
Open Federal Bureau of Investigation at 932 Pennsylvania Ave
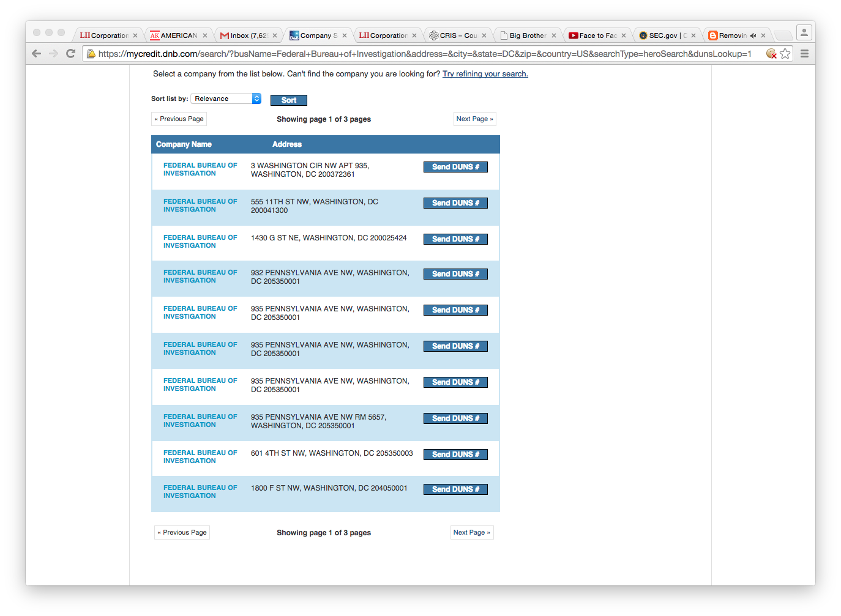pyautogui.click(x=200, y=276)
